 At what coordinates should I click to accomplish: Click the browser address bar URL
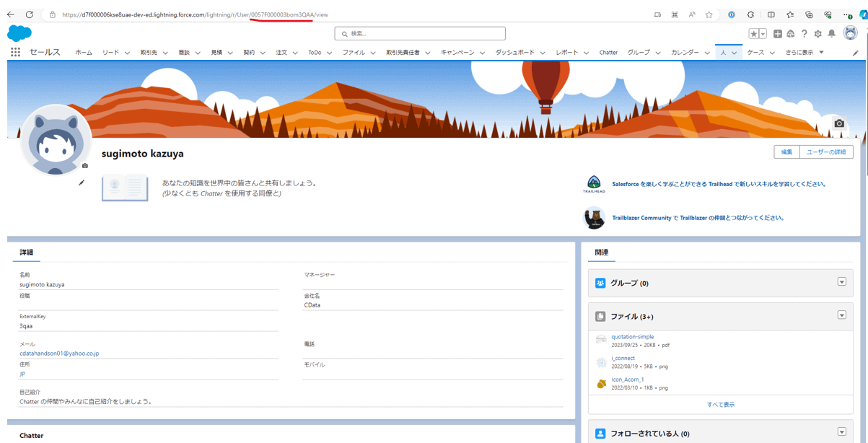point(195,14)
